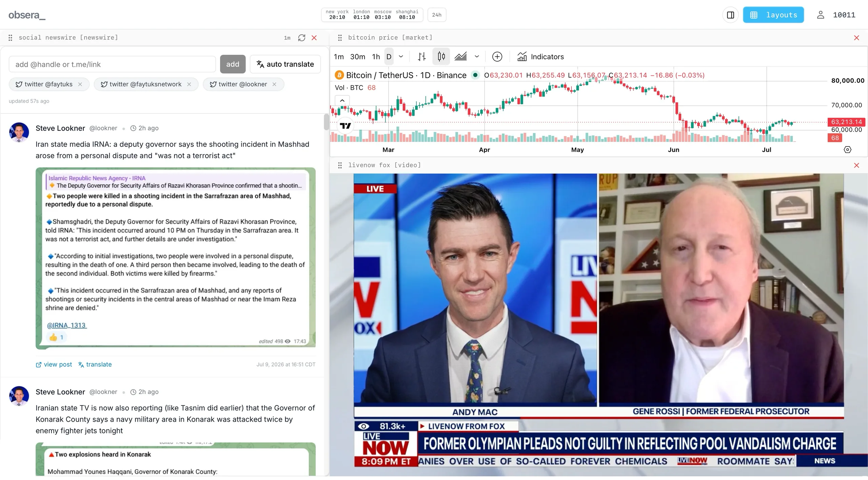Viewport: 868px width, 480px height.
Task: Go to obsera_ home logo
Action: click(x=27, y=15)
